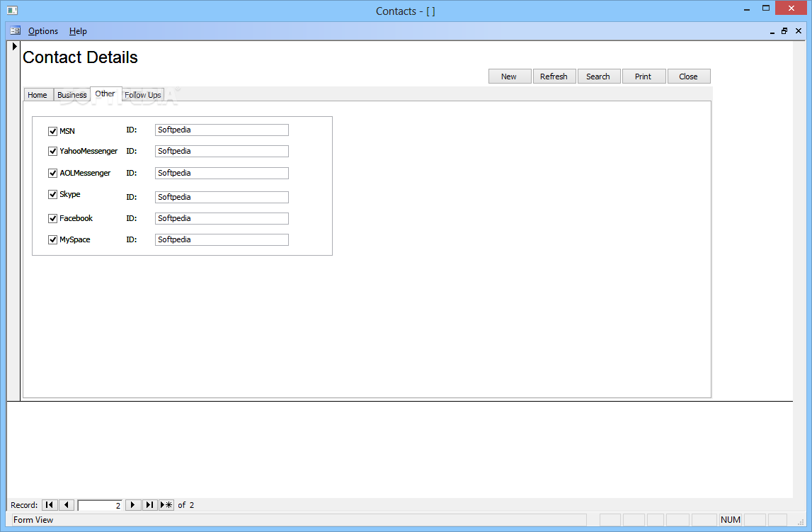Click the Record: label in navigation bar

click(24, 505)
